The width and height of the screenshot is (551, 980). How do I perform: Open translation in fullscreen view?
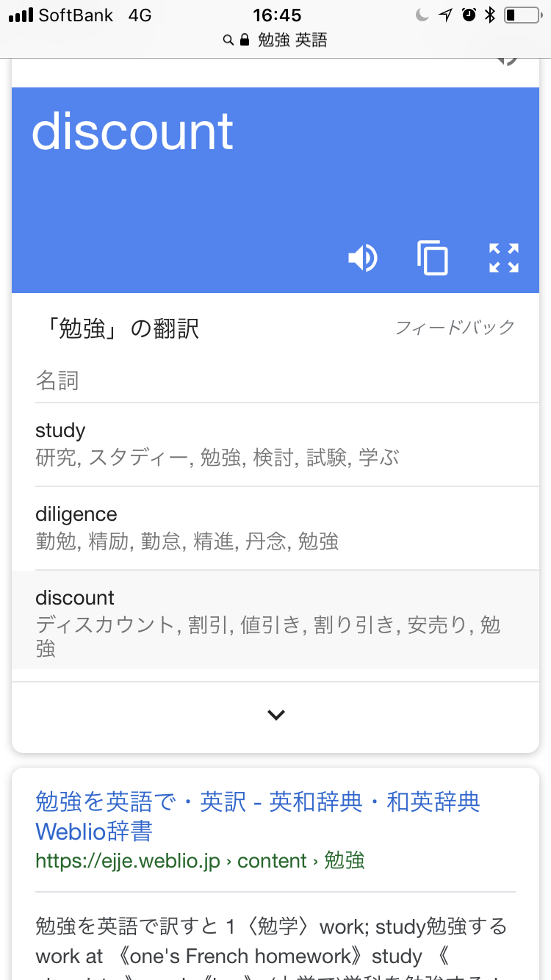pos(504,258)
